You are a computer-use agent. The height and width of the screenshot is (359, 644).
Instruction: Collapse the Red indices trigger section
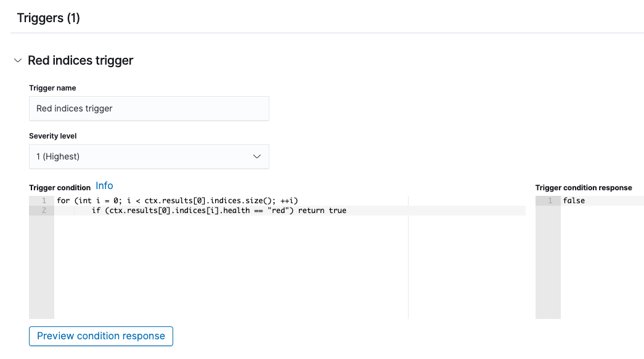pos(17,60)
